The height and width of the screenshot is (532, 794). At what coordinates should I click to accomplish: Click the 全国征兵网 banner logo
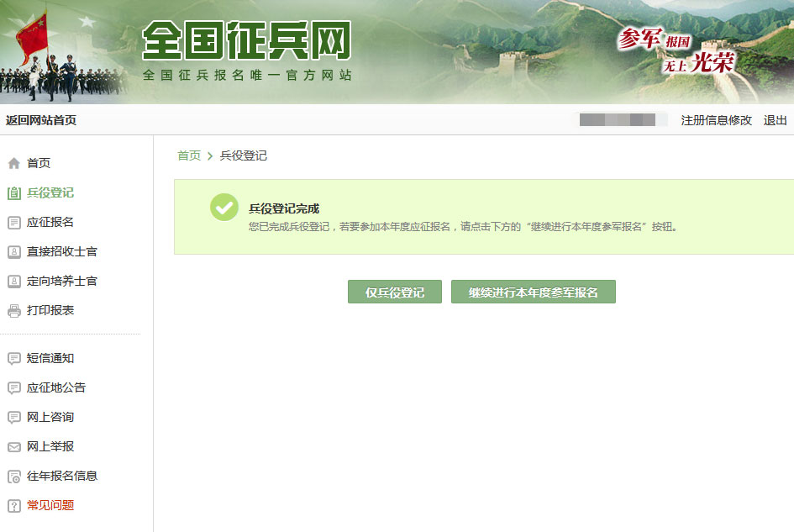coord(248,42)
